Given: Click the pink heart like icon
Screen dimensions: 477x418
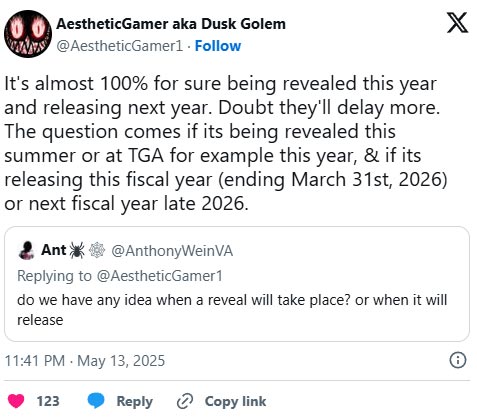Looking at the screenshot, I should click(16, 401).
